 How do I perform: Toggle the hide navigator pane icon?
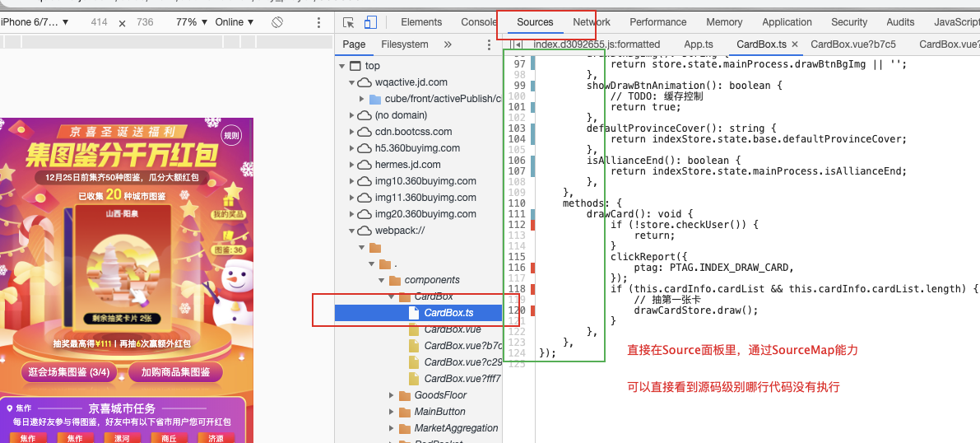click(x=516, y=44)
